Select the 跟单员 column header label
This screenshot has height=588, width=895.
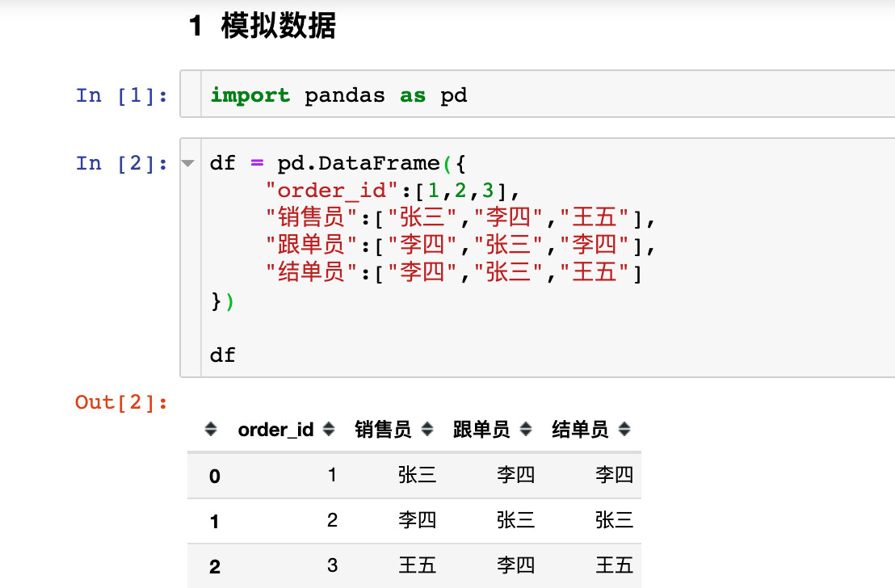[x=481, y=430]
